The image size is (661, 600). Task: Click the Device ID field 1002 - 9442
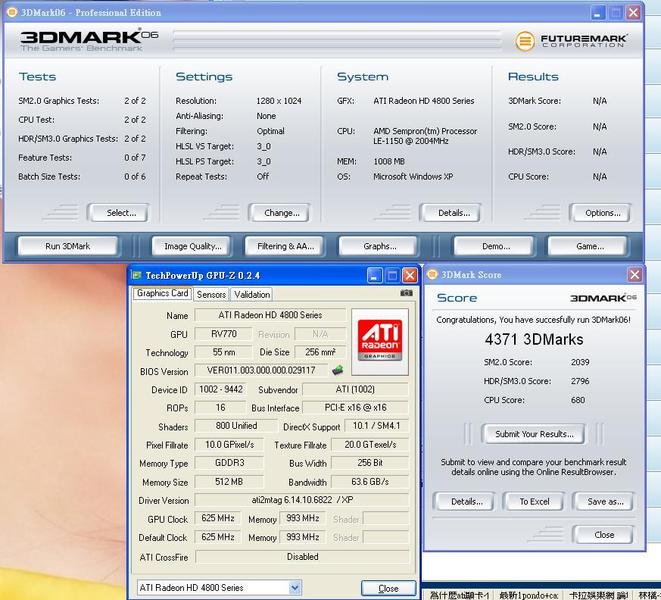click(x=220, y=389)
